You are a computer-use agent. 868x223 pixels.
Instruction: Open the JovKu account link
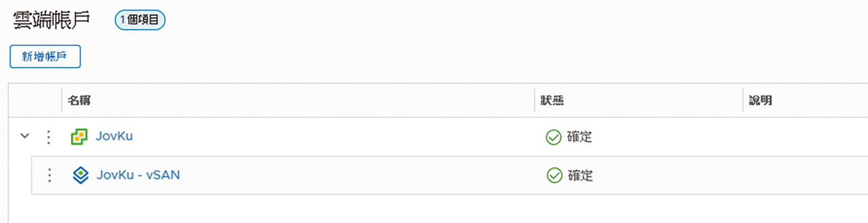tap(114, 136)
